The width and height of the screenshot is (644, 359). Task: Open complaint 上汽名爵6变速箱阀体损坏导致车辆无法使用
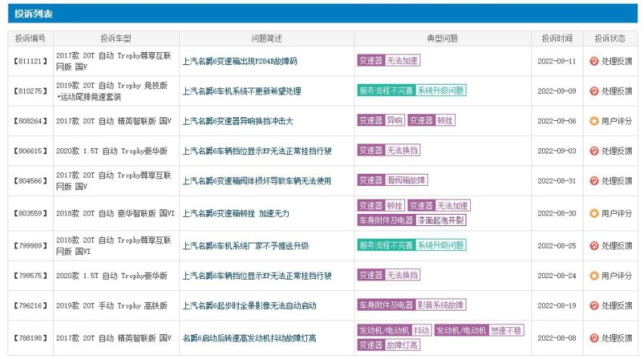pos(257,181)
